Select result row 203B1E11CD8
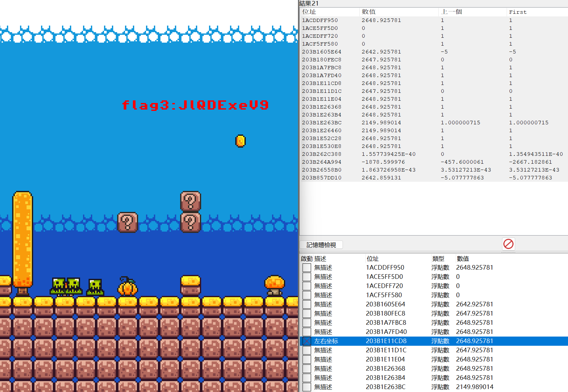 pyautogui.click(x=434, y=83)
